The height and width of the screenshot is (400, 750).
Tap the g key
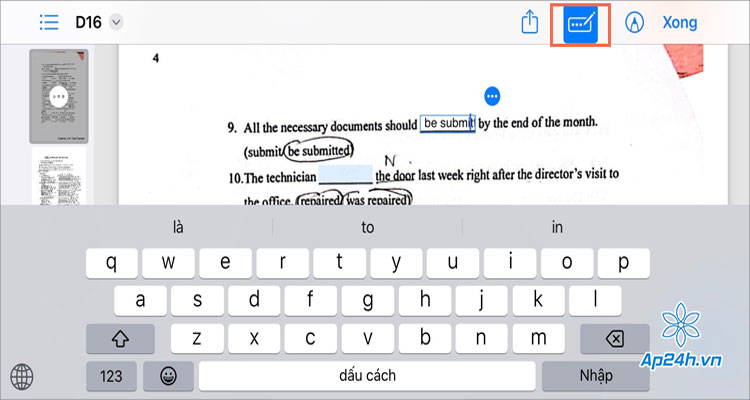point(368,301)
